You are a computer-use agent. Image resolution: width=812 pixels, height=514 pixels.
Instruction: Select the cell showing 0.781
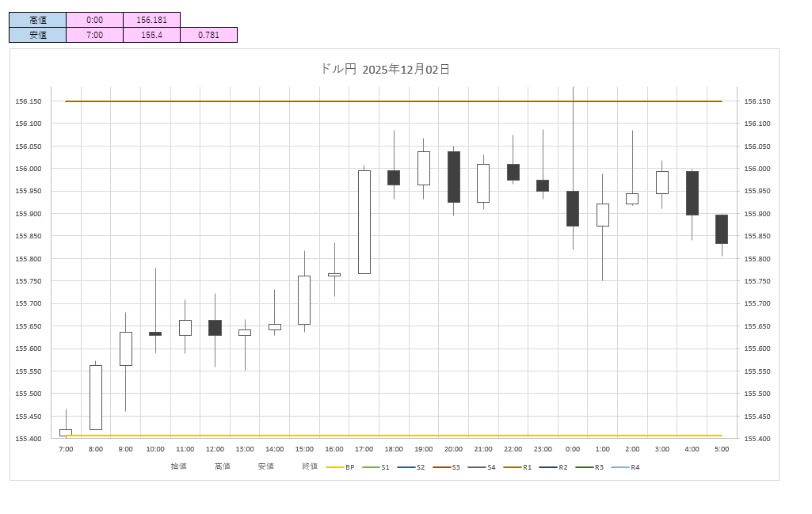tap(208, 35)
